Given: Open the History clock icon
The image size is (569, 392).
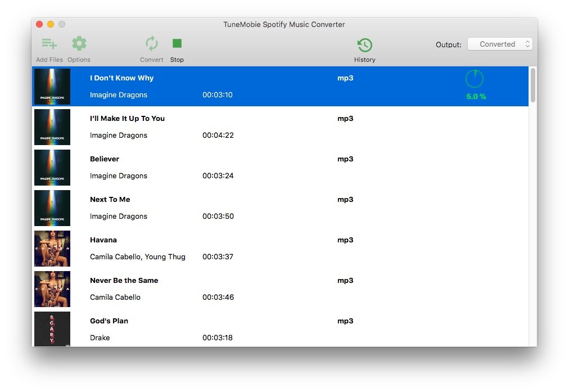Looking at the screenshot, I should point(365,45).
